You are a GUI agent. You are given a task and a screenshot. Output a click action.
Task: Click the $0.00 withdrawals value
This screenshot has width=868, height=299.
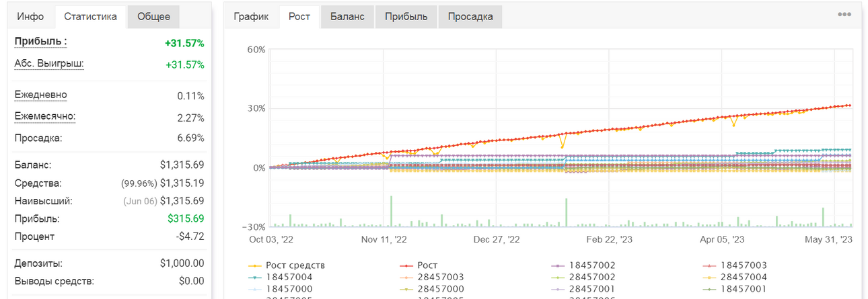[x=191, y=281]
